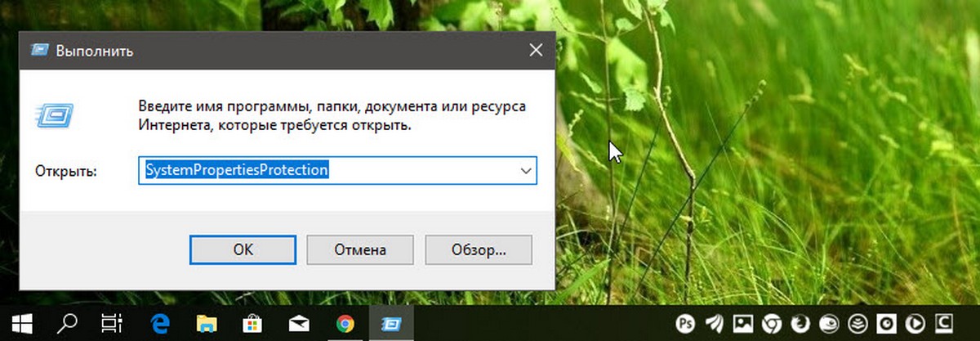This screenshot has width=980, height=341.
Task: Open Microsoft Store from taskbar
Action: pyautogui.click(x=253, y=324)
